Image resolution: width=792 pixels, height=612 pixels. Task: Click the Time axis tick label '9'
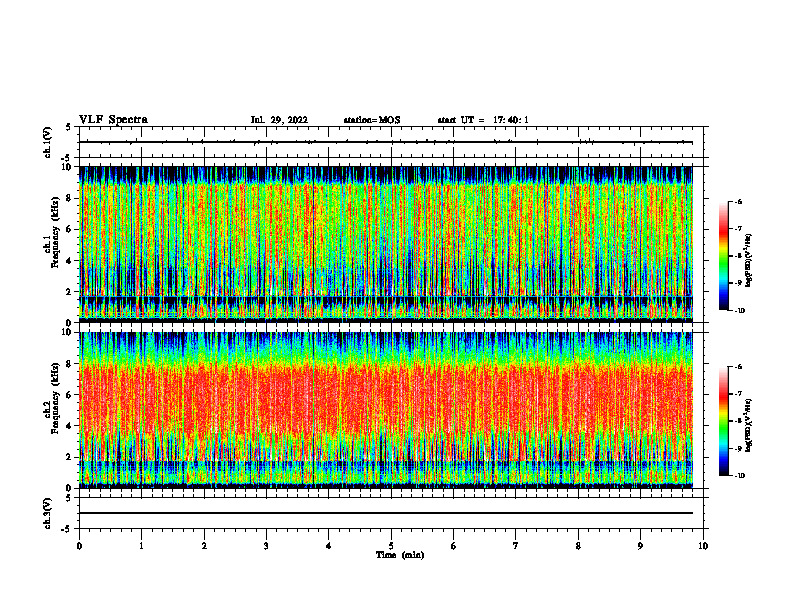coord(640,546)
